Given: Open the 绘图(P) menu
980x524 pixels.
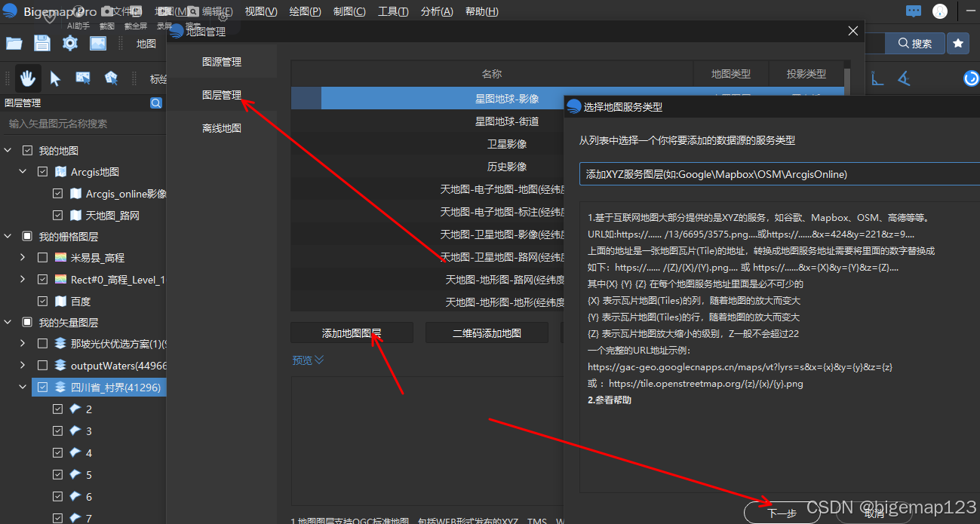Looking at the screenshot, I should (x=305, y=11).
